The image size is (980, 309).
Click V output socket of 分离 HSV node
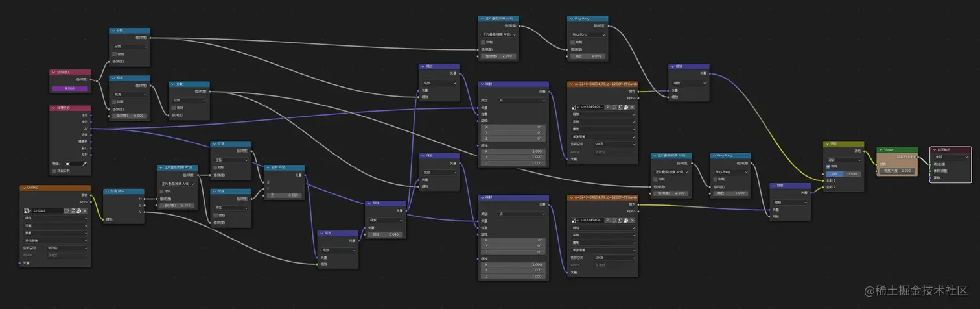coord(145,212)
